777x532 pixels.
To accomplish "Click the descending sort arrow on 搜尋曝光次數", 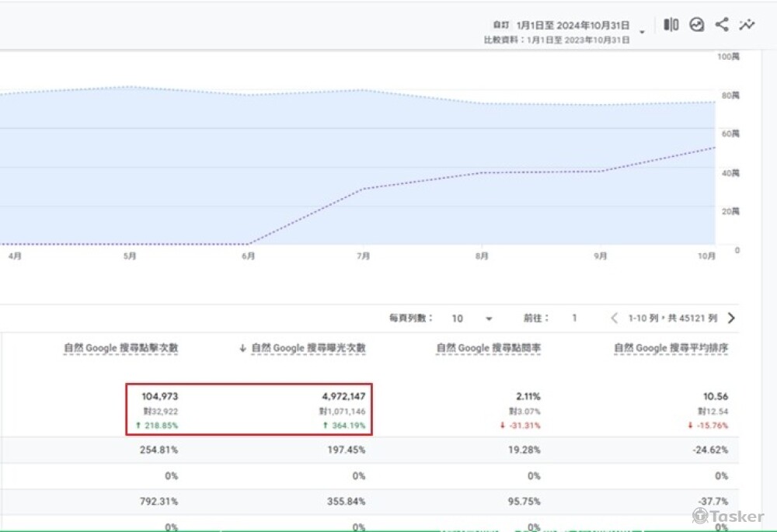I will [242, 349].
